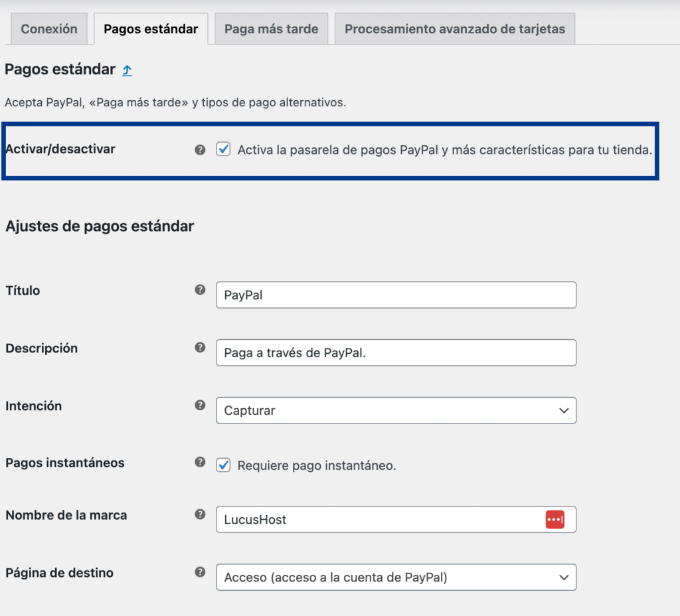This screenshot has height=616, width=680.
Task: Expand the Página de destino selector
Action: coord(396,577)
